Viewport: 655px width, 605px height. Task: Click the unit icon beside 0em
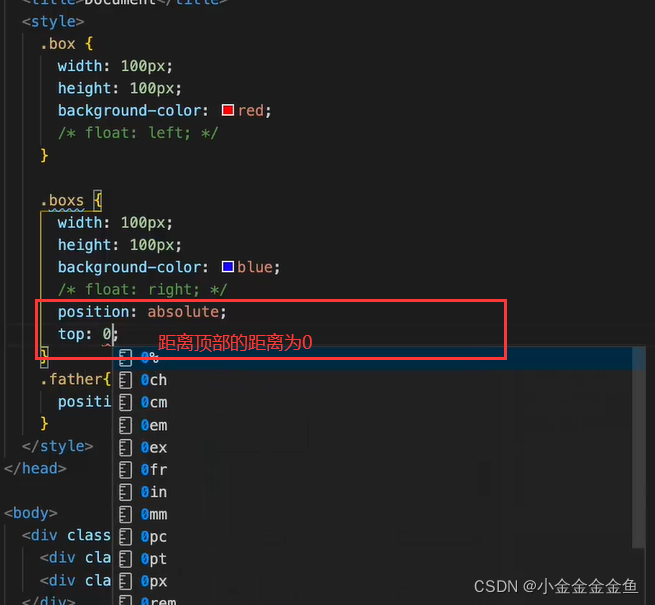click(125, 425)
